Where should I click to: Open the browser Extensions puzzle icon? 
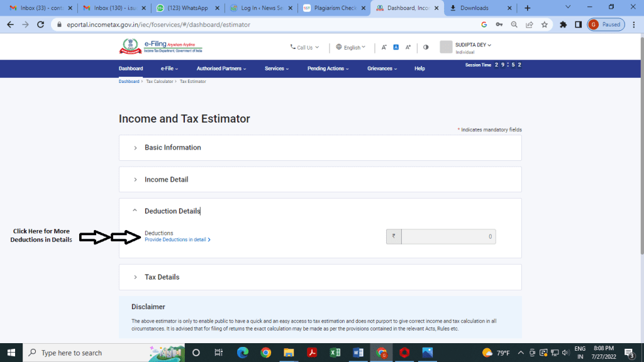point(563,25)
